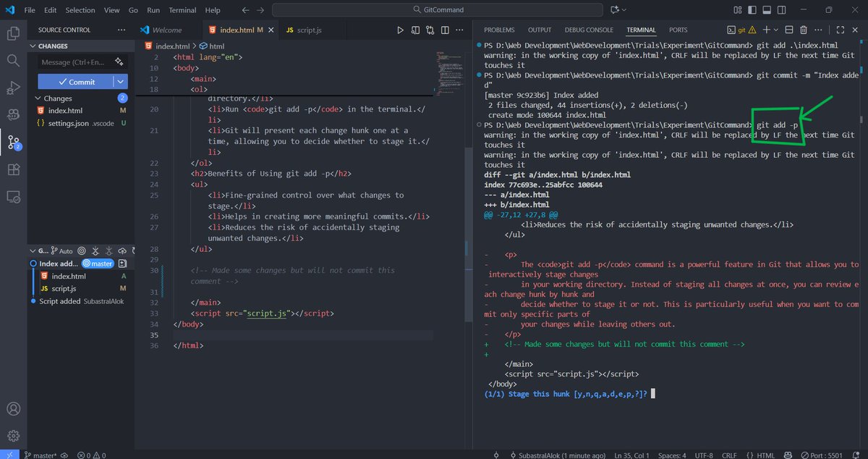The height and width of the screenshot is (459, 868).
Task: Go forward with the right arrow
Action: 260,10
